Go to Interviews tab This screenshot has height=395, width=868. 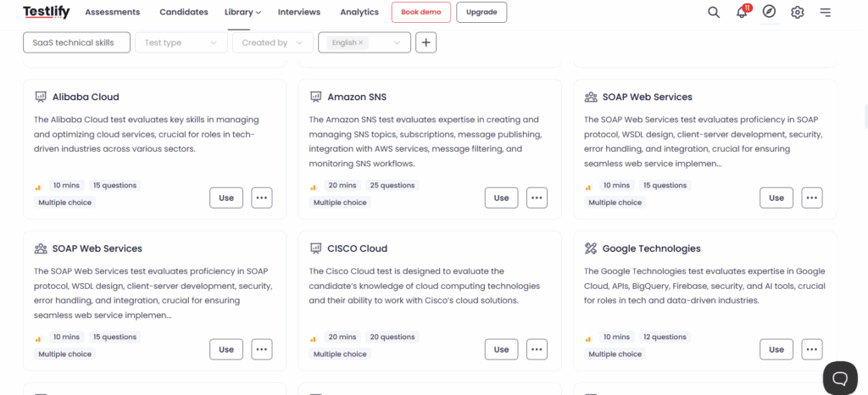pos(299,12)
